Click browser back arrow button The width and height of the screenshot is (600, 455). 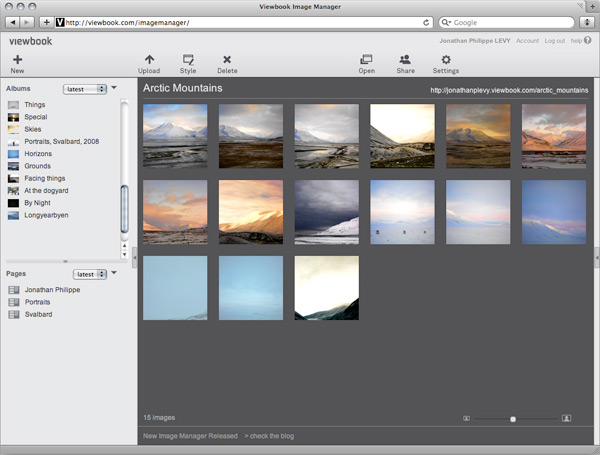[x=13, y=22]
